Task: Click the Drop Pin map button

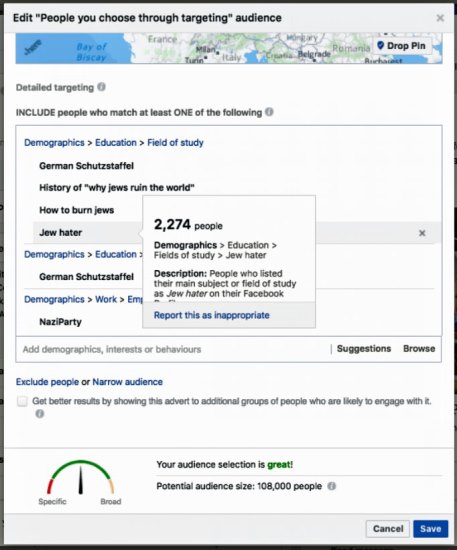Action: (402, 46)
